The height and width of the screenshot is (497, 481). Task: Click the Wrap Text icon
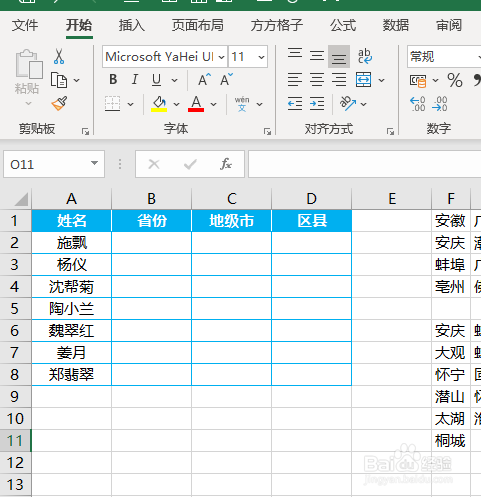pos(365,56)
